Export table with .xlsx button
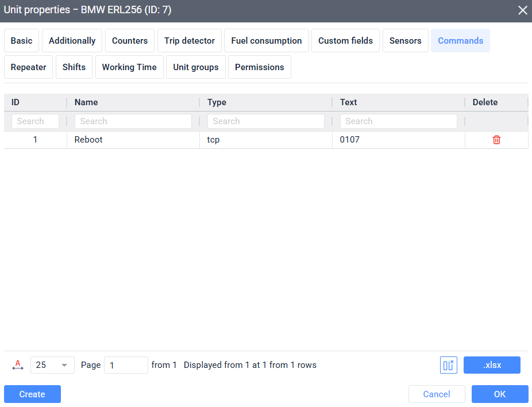 [x=491, y=365]
